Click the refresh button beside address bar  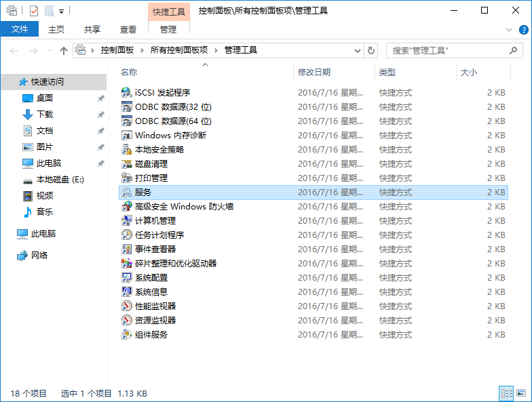(370, 50)
